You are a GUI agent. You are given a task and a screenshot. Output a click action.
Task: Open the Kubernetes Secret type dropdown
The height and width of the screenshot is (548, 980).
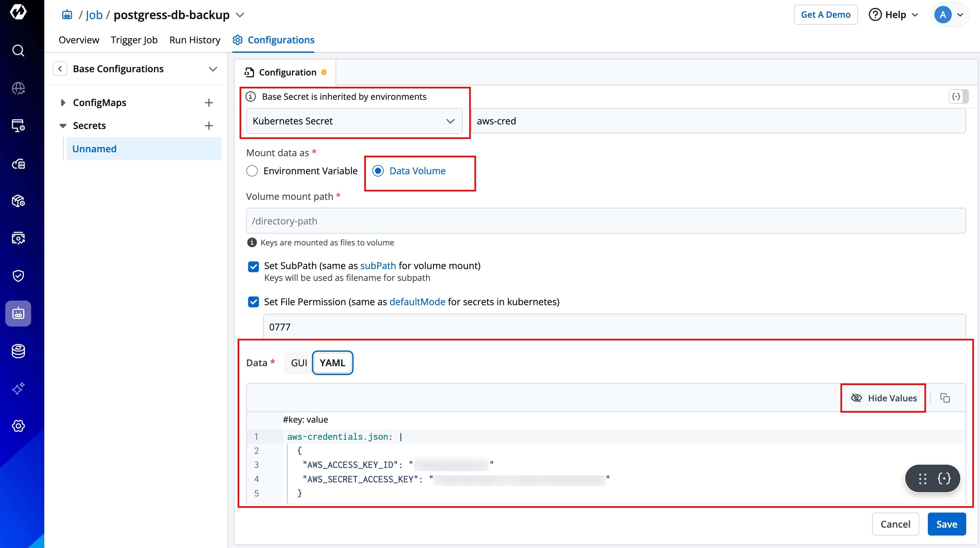click(354, 121)
